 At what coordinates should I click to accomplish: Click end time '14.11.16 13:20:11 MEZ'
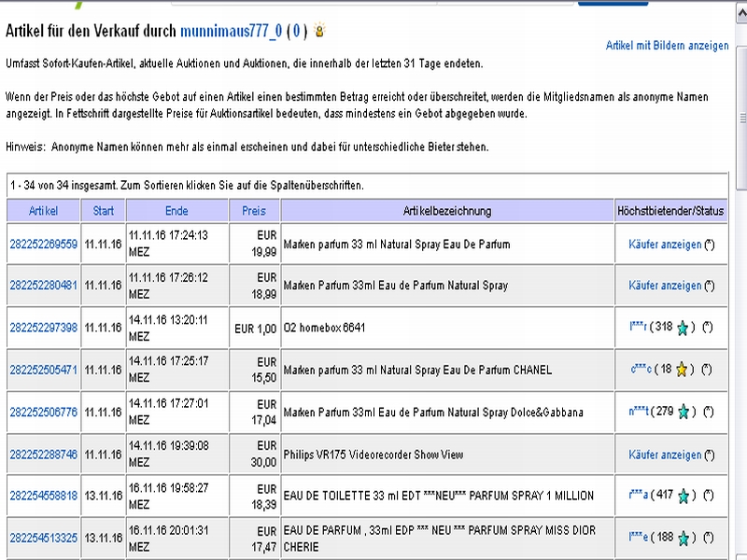[168, 328]
